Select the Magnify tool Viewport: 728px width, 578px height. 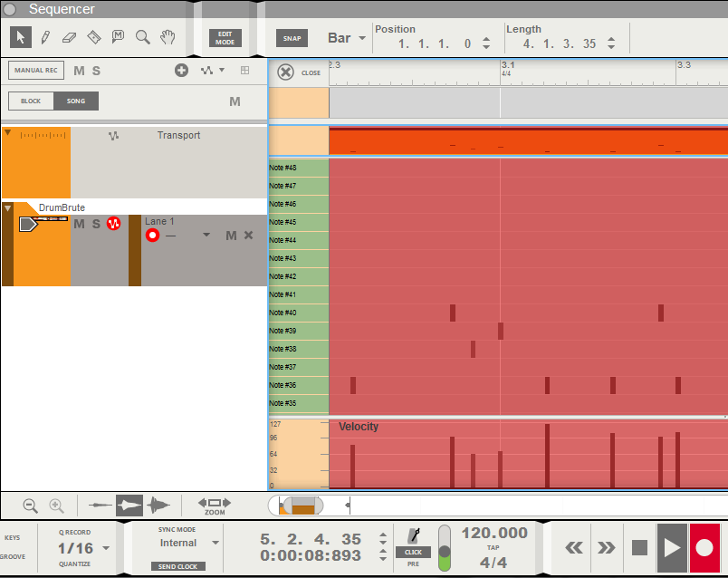(142, 37)
